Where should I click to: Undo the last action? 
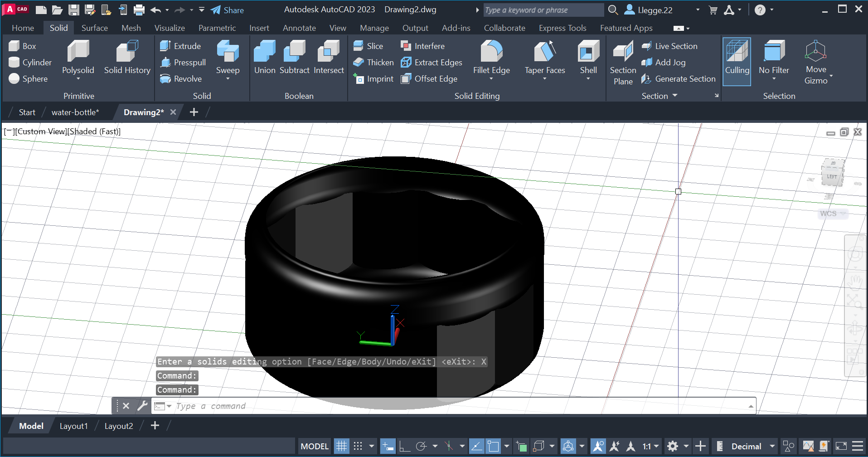pyautogui.click(x=155, y=10)
